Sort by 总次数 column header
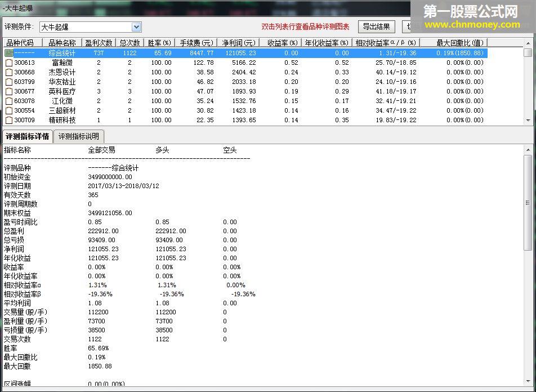Screen dimensions: 536x392 130,43
